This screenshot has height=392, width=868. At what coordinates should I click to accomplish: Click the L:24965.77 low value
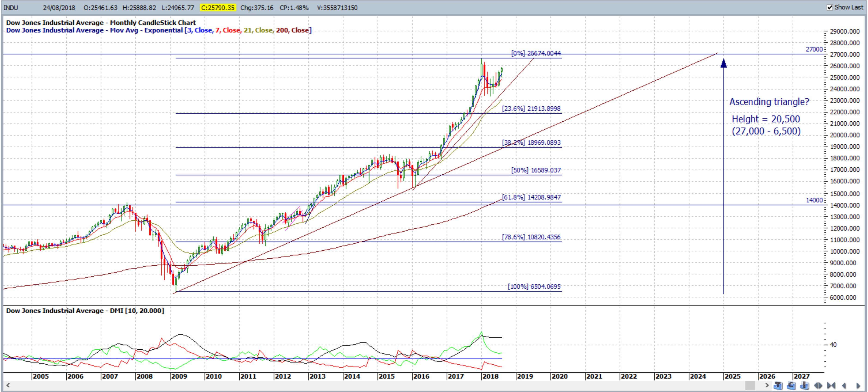[x=178, y=7]
